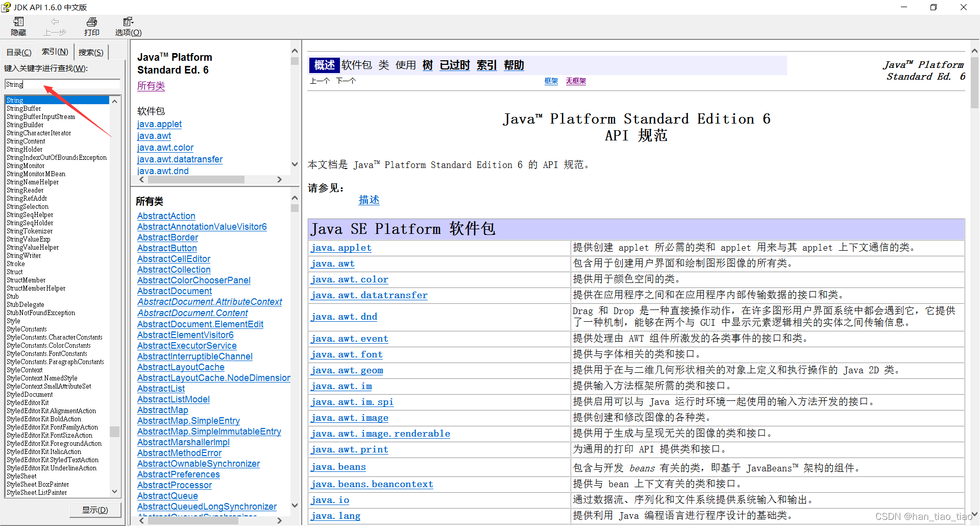This screenshot has width=980, height=526.
Task: Select Stroke in the index list
Action: tap(15, 264)
